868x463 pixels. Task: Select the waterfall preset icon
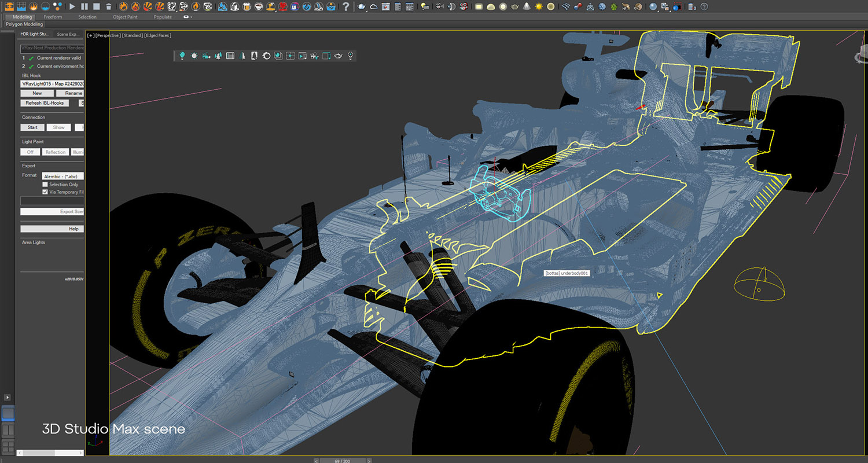click(x=318, y=6)
